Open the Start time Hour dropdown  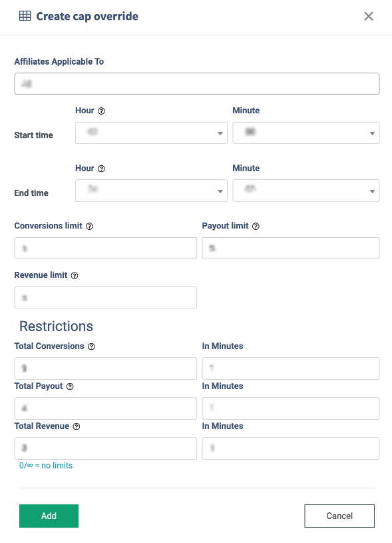[151, 133]
